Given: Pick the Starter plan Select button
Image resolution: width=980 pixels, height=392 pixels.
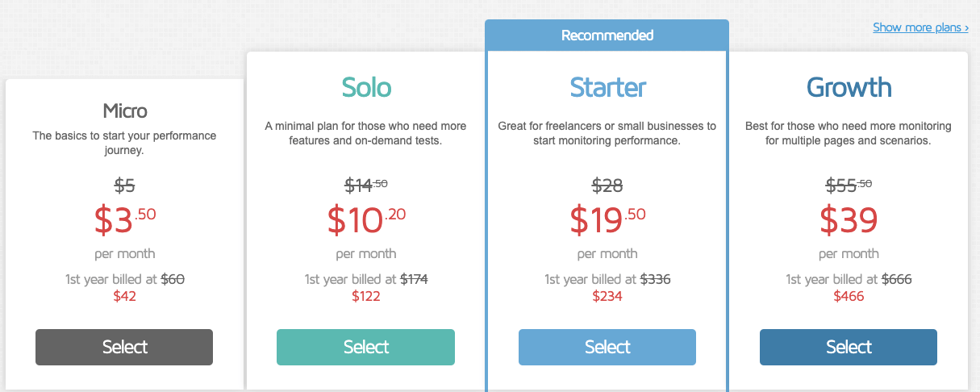Looking at the screenshot, I should pyautogui.click(x=607, y=347).
